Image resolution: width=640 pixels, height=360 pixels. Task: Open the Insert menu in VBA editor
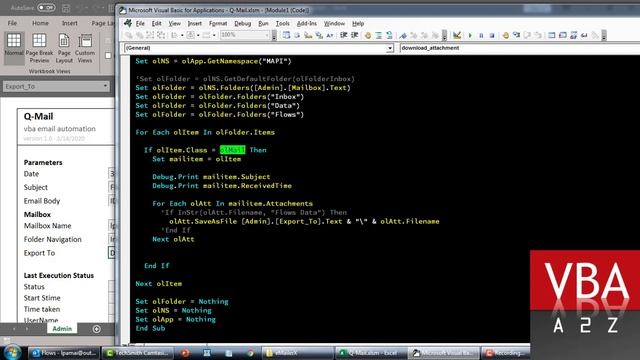click(194, 24)
